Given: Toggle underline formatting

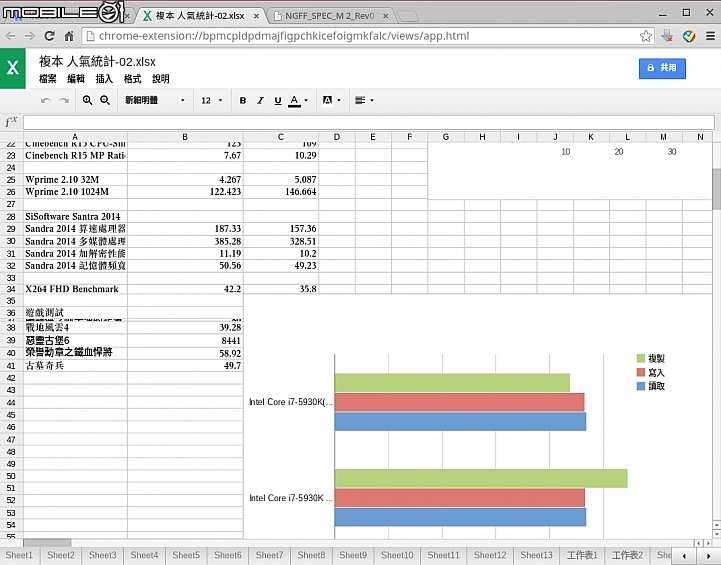Looking at the screenshot, I should tap(277, 100).
